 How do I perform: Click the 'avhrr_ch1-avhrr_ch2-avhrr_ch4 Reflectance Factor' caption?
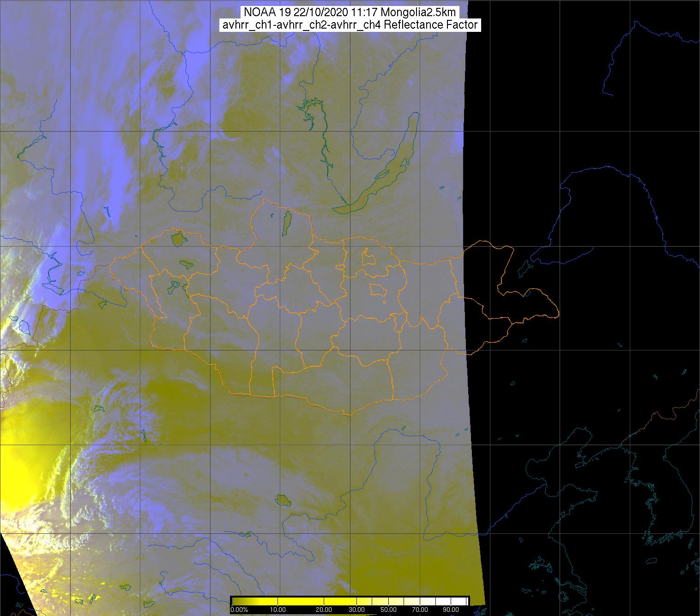tap(350, 25)
